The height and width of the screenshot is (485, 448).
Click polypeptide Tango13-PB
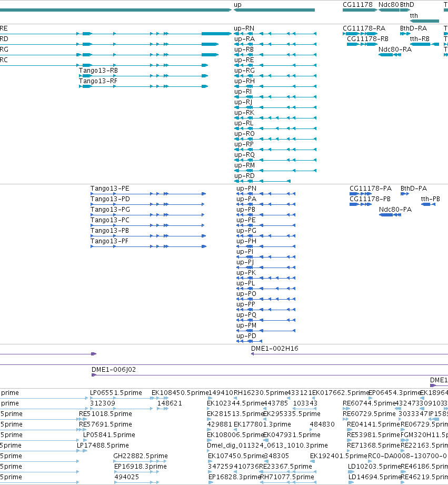(x=109, y=231)
